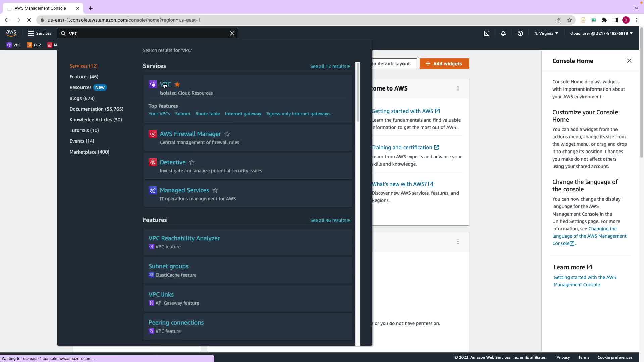Image resolution: width=644 pixels, height=362 pixels.
Task: Click the search results scrollbar
Action: 358,92
